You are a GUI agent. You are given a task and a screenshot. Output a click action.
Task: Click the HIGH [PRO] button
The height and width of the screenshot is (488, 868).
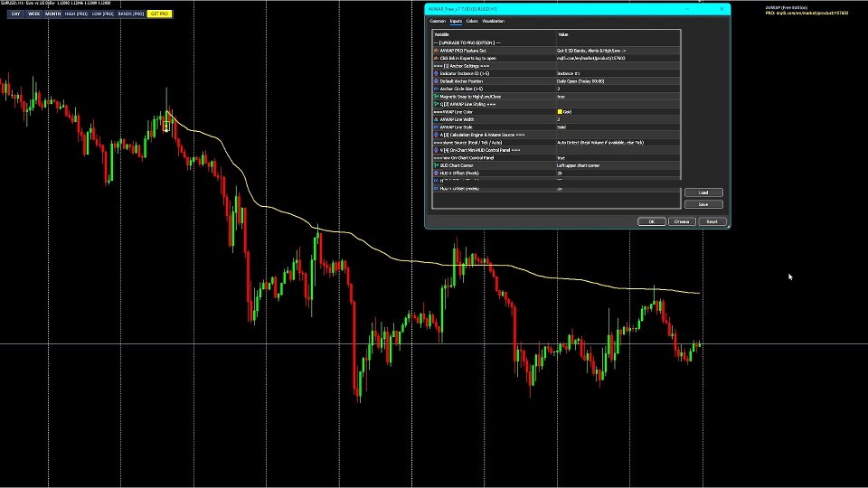tap(76, 14)
